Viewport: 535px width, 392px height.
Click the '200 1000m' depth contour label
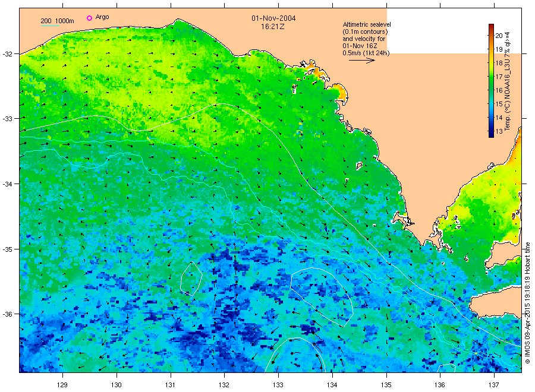coord(57,21)
